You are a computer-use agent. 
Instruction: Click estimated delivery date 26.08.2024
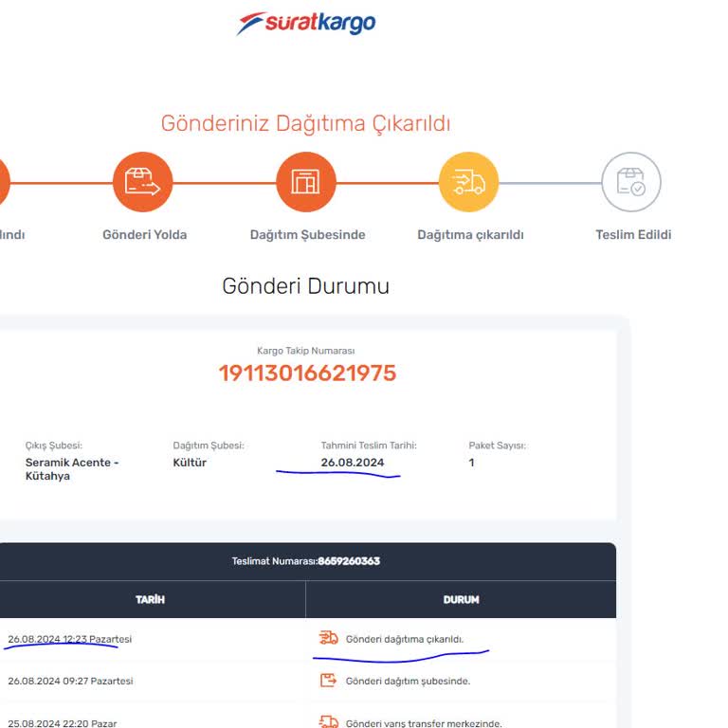click(353, 463)
